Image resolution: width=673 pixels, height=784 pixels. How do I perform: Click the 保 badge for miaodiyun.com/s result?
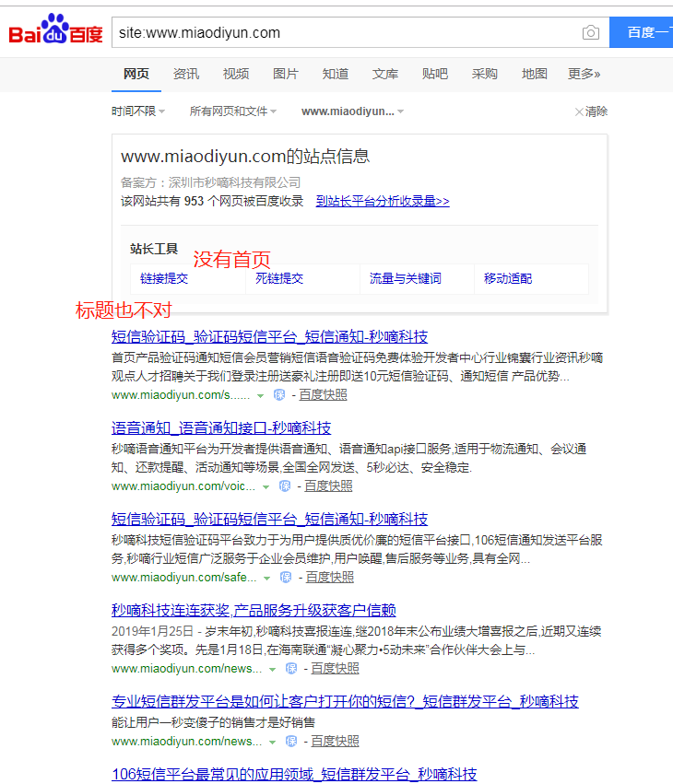point(279,395)
